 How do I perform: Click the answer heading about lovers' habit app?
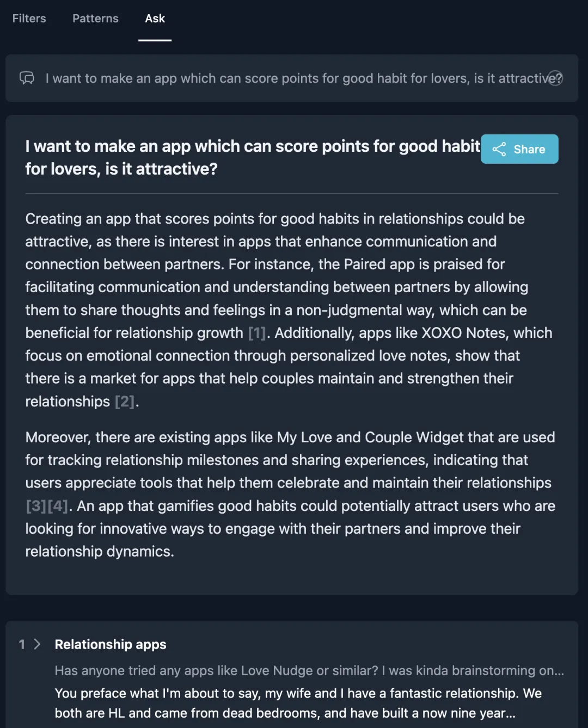[253, 157]
